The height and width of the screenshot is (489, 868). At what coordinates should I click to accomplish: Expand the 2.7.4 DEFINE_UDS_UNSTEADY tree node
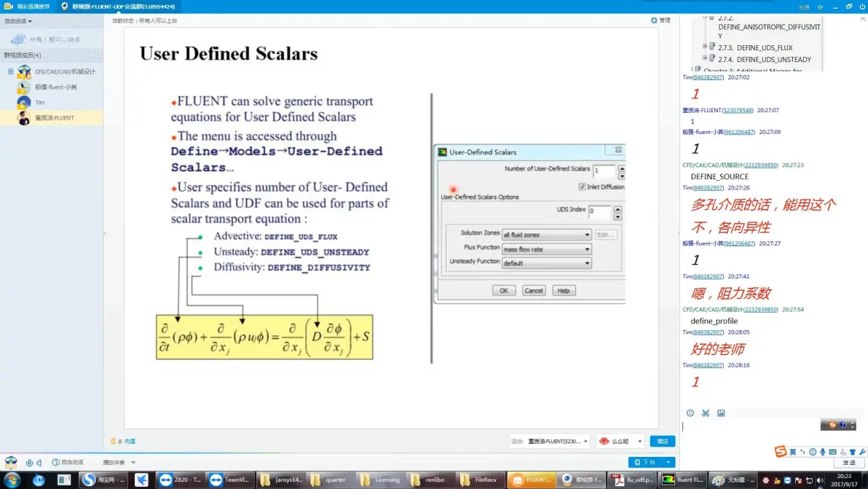(x=705, y=58)
